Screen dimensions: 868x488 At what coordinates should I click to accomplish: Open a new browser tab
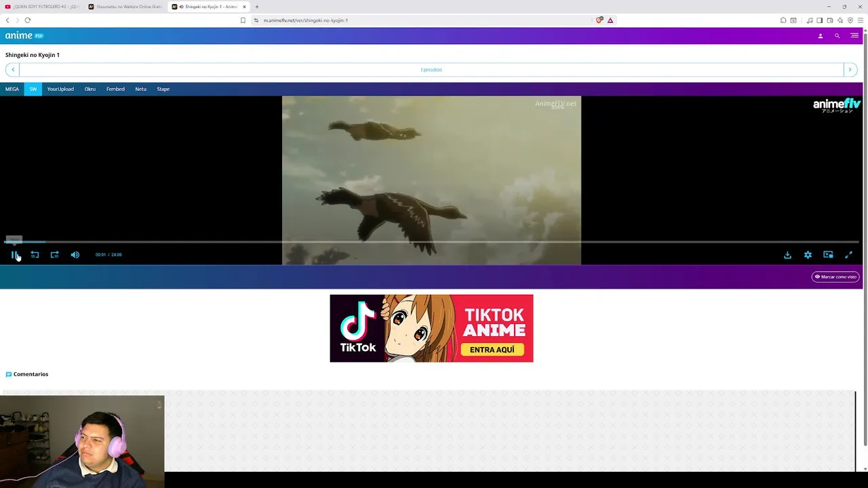click(257, 7)
